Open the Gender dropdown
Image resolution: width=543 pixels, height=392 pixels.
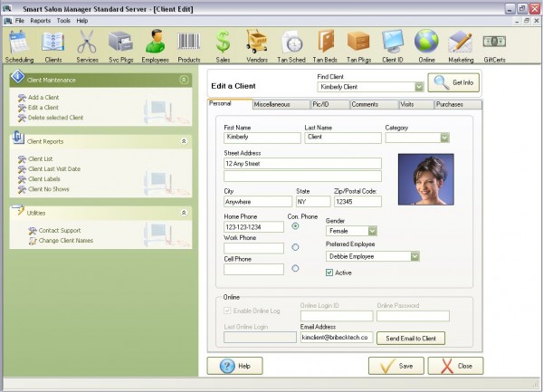pyautogui.click(x=372, y=231)
